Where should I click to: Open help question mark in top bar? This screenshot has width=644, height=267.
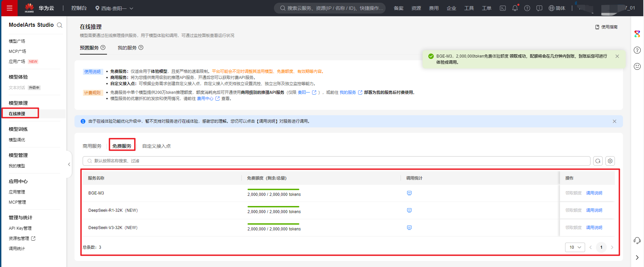527,8
